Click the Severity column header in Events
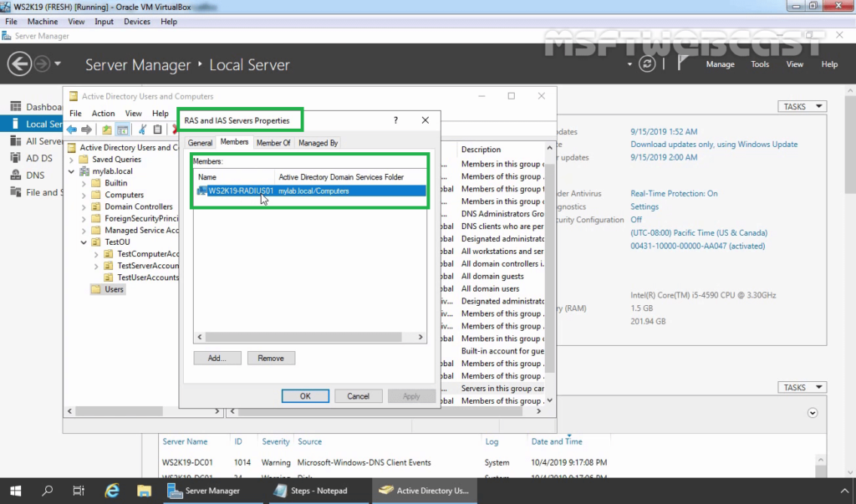 coord(275,441)
